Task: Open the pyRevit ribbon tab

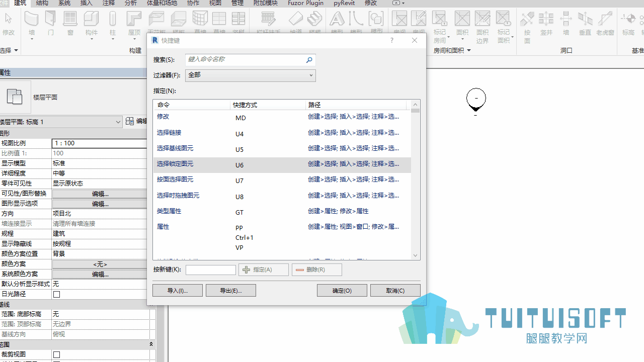Action: (x=344, y=3)
